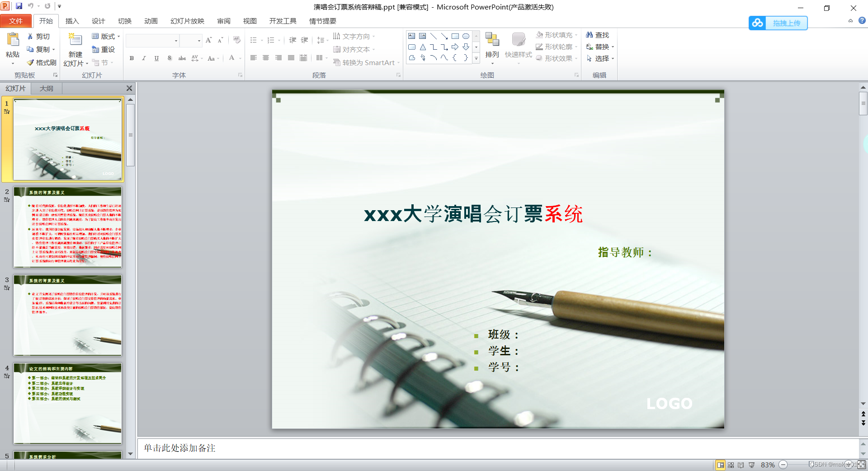Click the zoom out minus button
The image size is (868, 471).
click(783, 465)
